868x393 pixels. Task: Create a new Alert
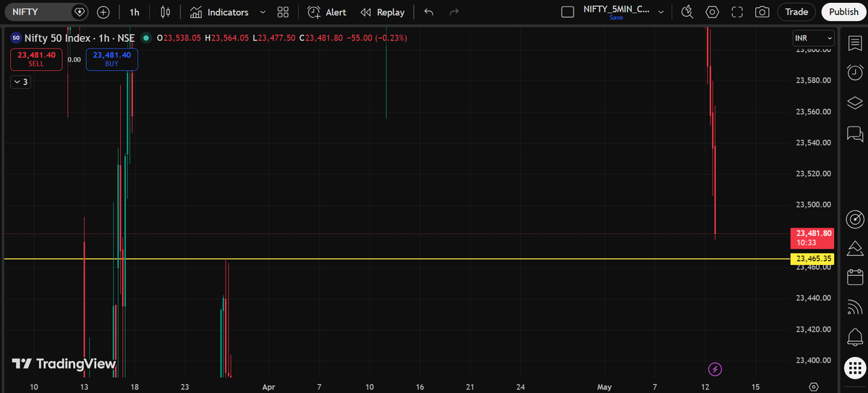[327, 12]
